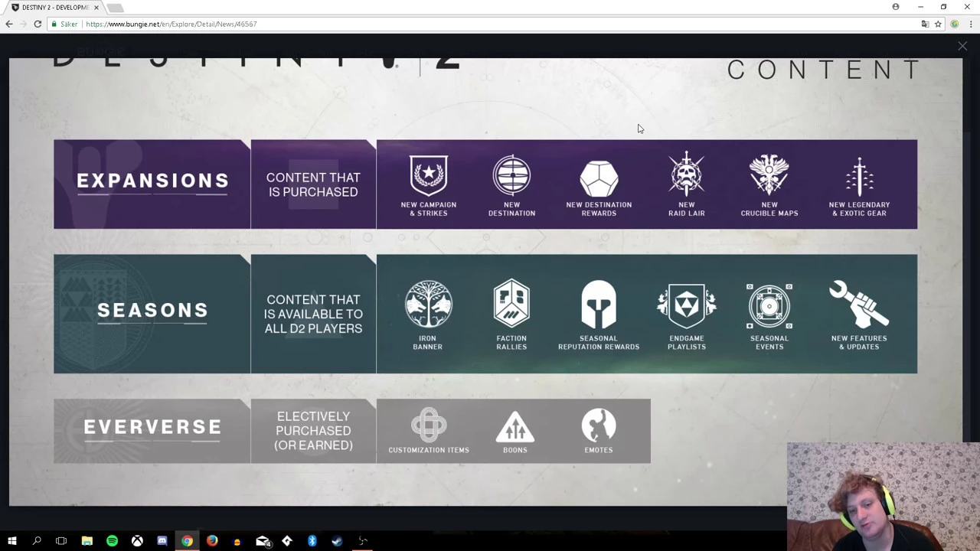Click the Iron Banner tree icon

click(428, 305)
